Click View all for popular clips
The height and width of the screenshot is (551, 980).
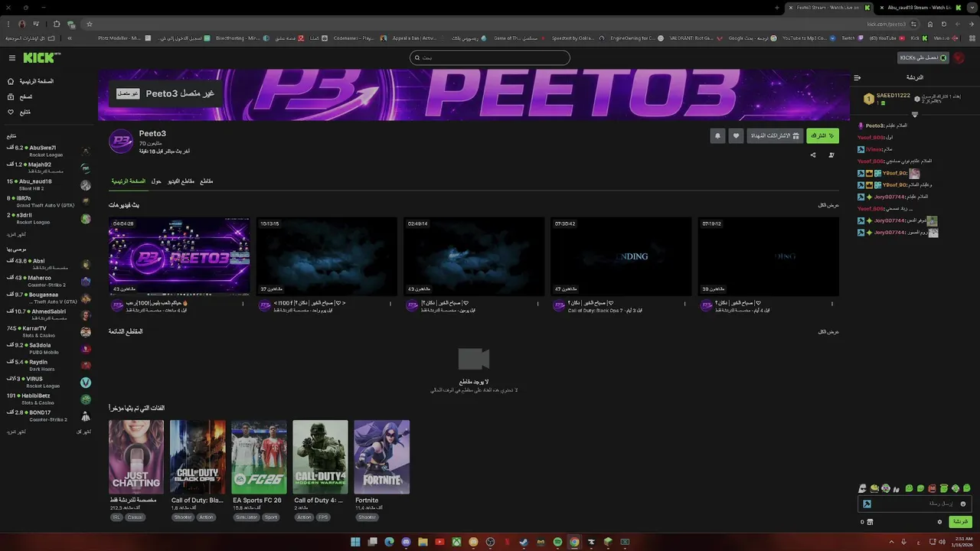(x=828, y=331)
